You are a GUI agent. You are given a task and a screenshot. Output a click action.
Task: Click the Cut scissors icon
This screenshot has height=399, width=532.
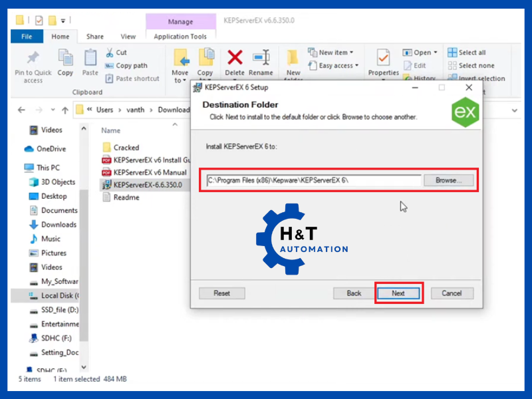[110, 53]
